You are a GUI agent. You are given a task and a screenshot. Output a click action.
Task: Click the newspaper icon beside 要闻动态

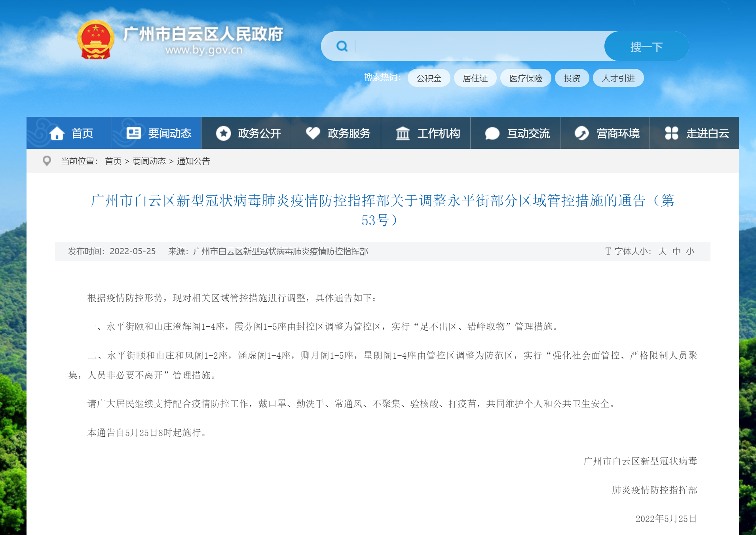(x=133, y=133)
